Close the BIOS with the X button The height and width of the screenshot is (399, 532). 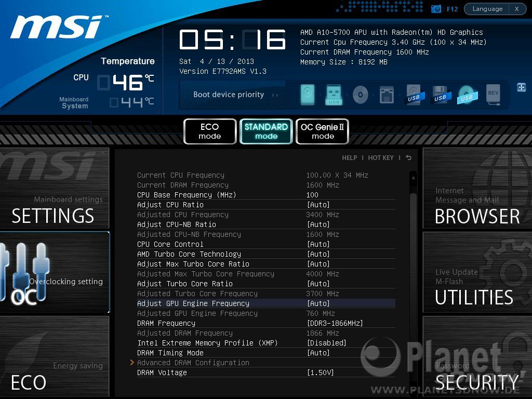[517, 9]
